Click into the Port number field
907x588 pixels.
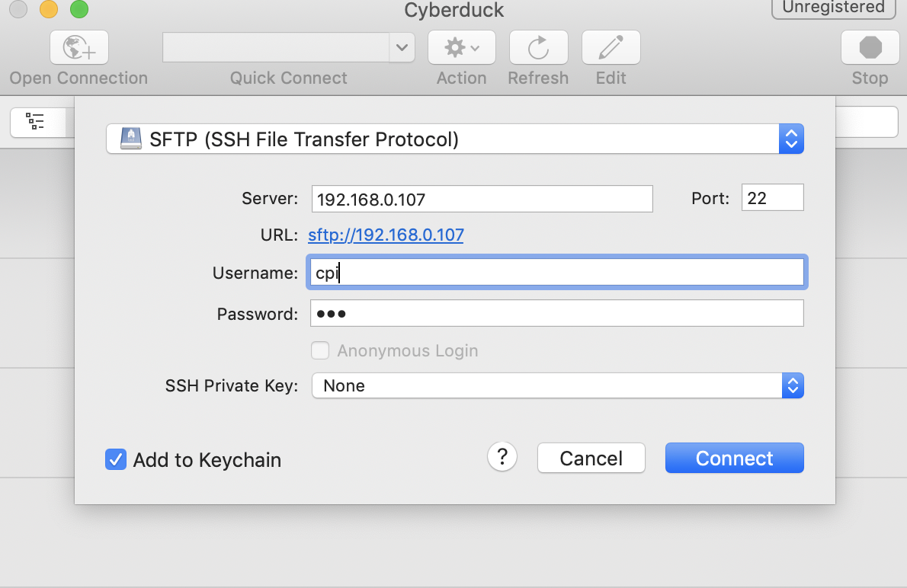(x=772, y=198)
